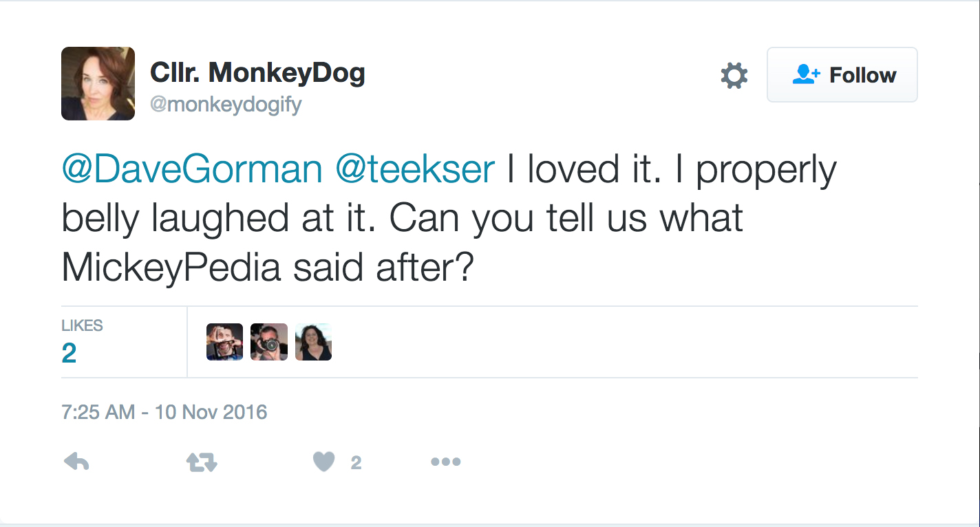Click the person-plus icon in Follow button
This screenshot has height=527, width=980.
[805, 74]
